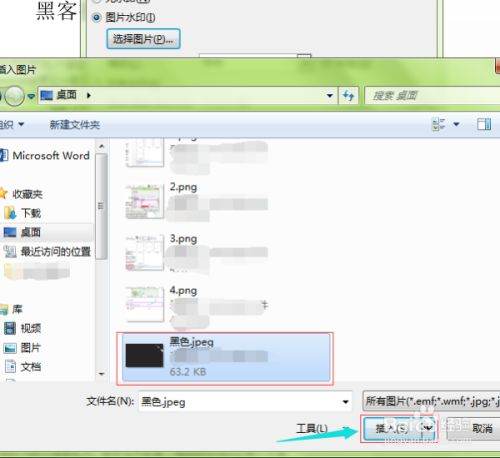Select 文档 library in navigation pane
This screenshot has height=458, width=500.
point(31,367)
